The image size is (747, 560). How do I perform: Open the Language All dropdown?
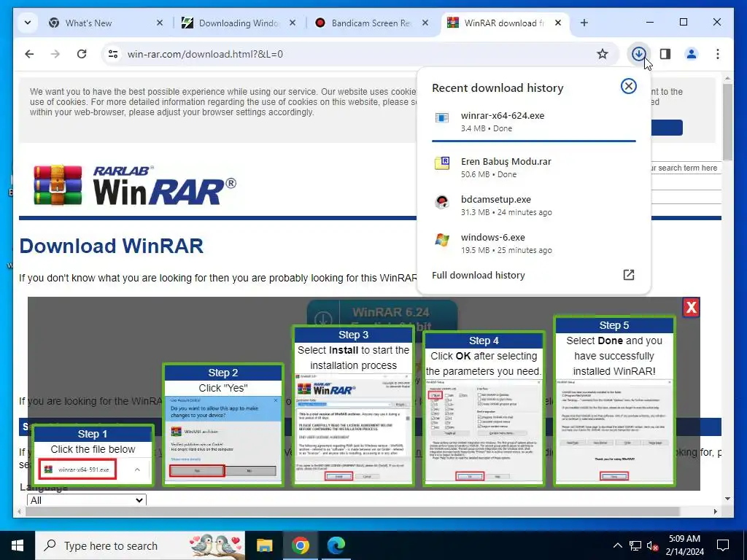tap(87, 500)
